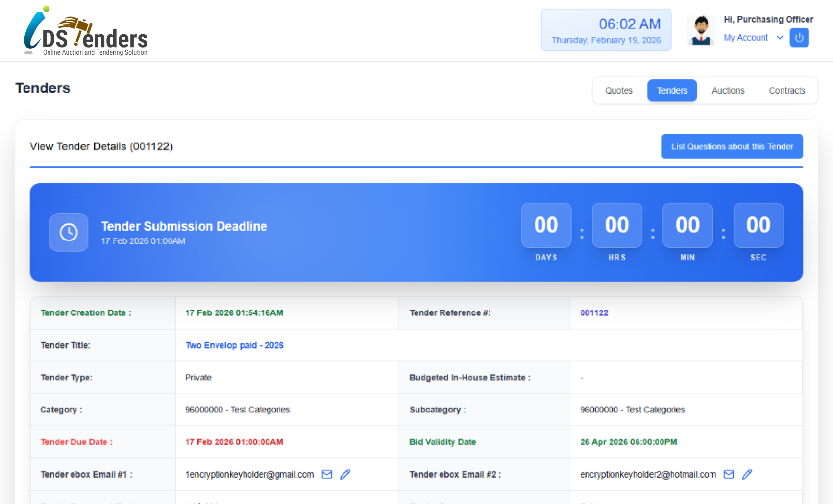Image resolution: width=833 pixels, height=504 pixels.
Task: Click tender reference number 001122 link
Action: pyautogui.click(x=594, y=313)
